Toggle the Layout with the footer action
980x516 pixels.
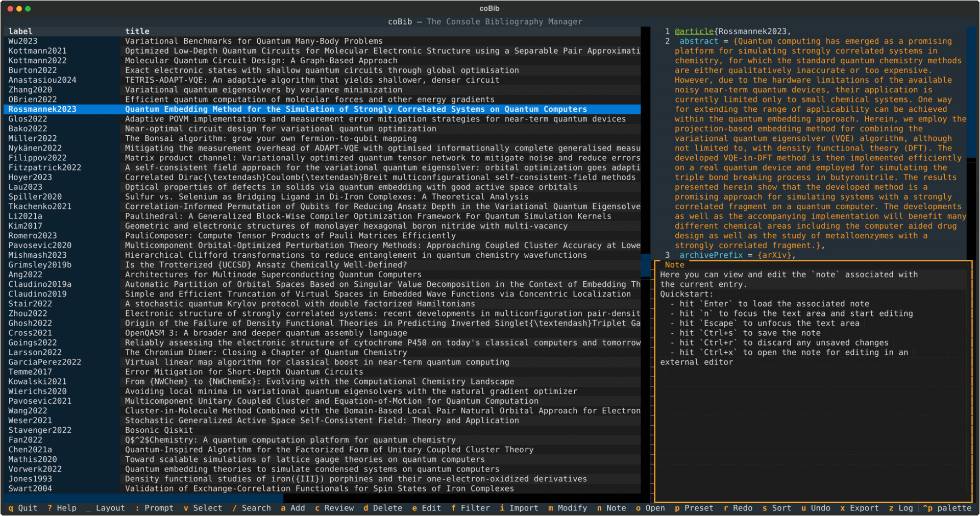[107, 508]
